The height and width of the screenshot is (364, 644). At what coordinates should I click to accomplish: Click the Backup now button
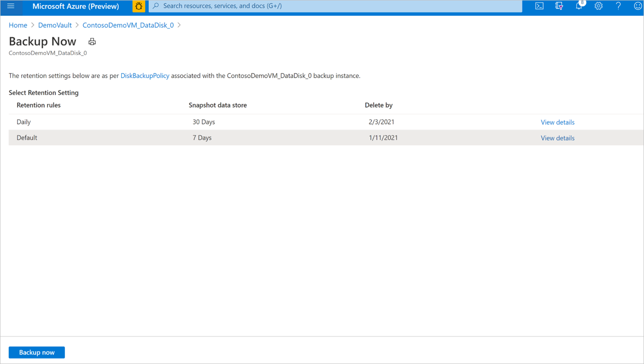click(37, 352)
